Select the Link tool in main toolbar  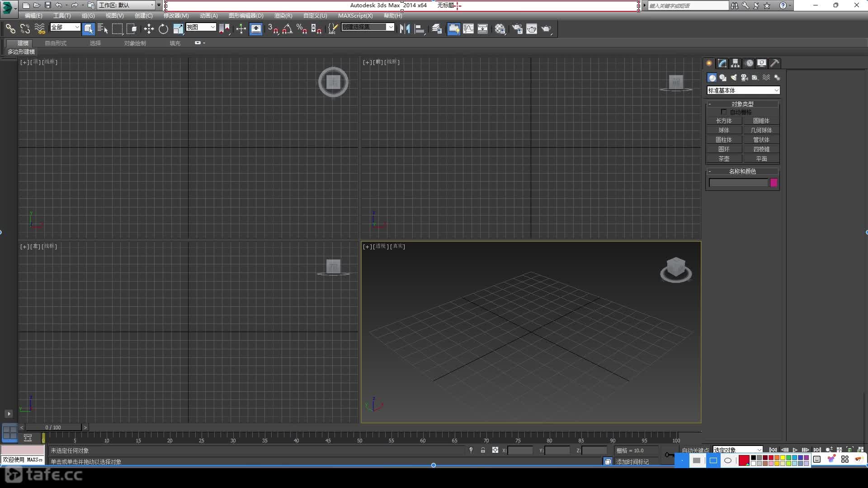10,29
